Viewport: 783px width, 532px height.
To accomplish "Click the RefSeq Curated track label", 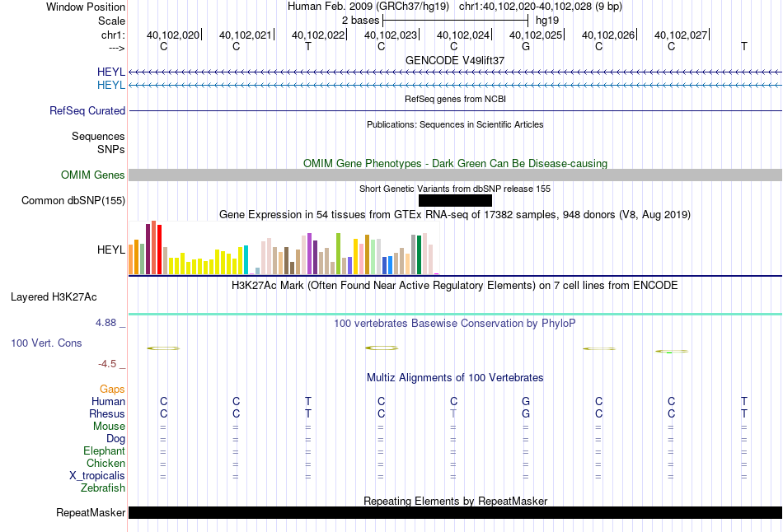I will tap(87, 111).
